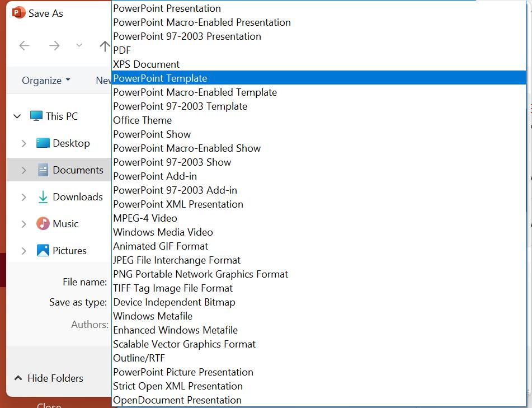Click the forward navigation arrow

coord(54,45)
